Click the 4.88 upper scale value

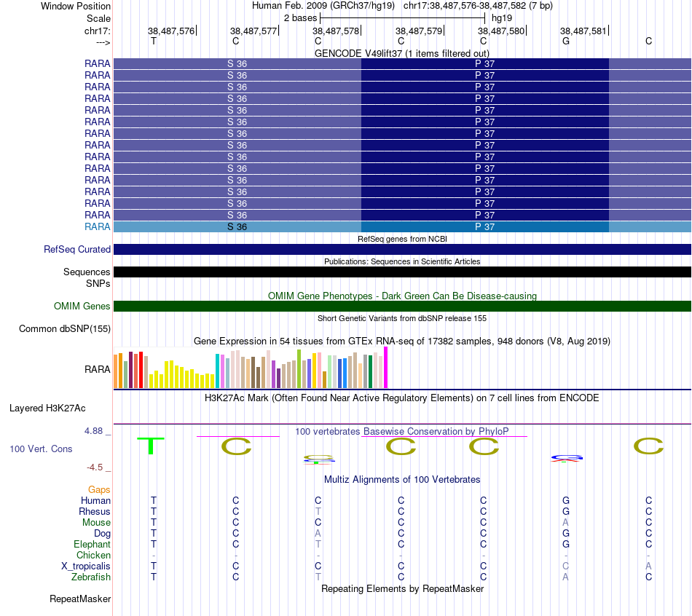coord(93,430)
